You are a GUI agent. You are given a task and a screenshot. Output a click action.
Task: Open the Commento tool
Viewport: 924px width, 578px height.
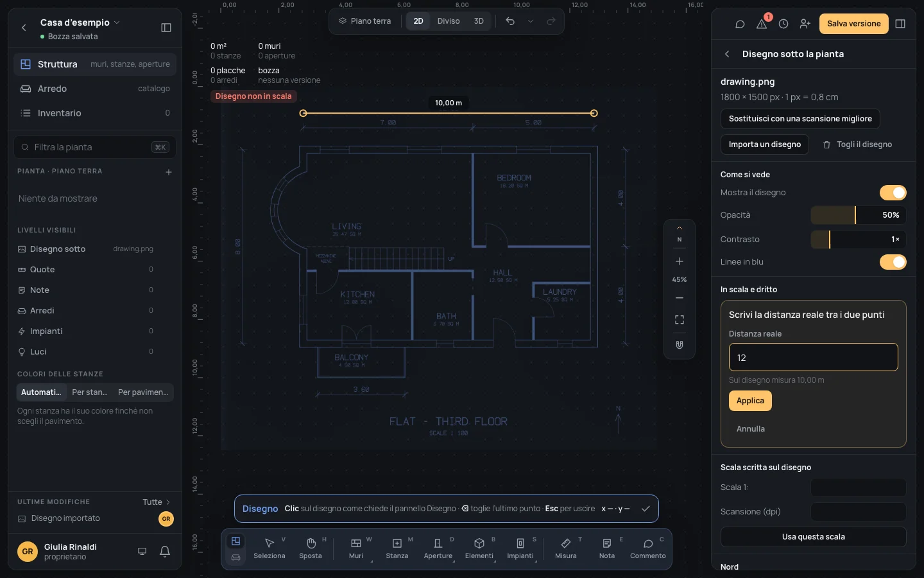(648, 548)
